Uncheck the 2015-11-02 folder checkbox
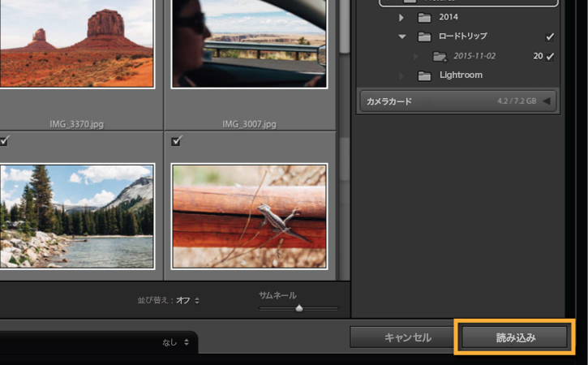The width and height of the screenshot is (588, 365). 550,57
